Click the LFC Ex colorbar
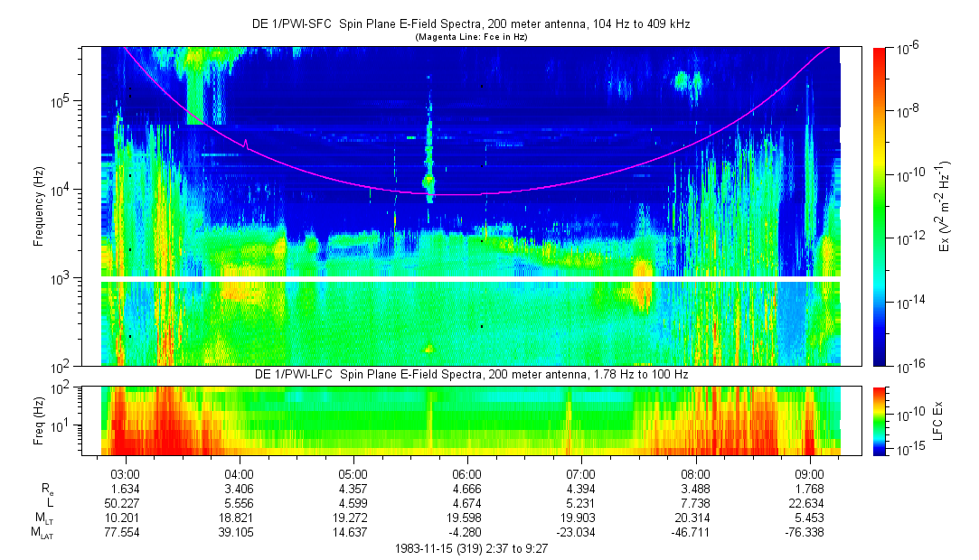 coord(880,419)
